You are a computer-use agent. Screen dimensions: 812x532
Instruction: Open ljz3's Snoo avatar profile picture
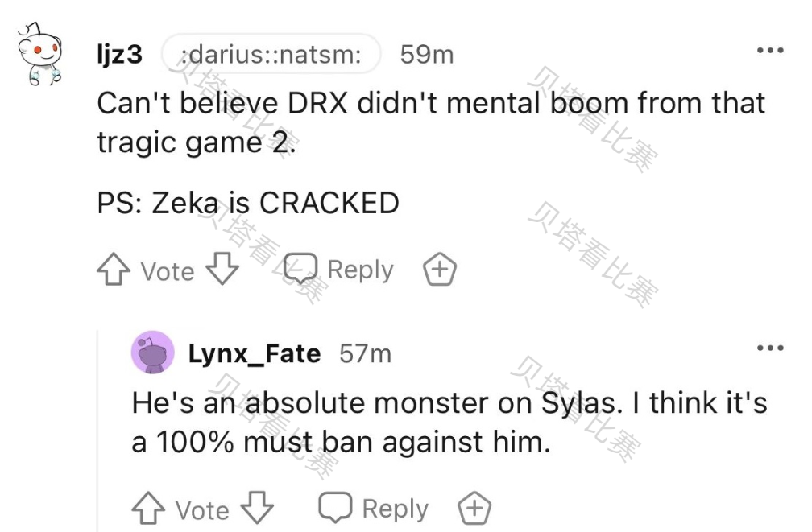[x=39, y=54]
